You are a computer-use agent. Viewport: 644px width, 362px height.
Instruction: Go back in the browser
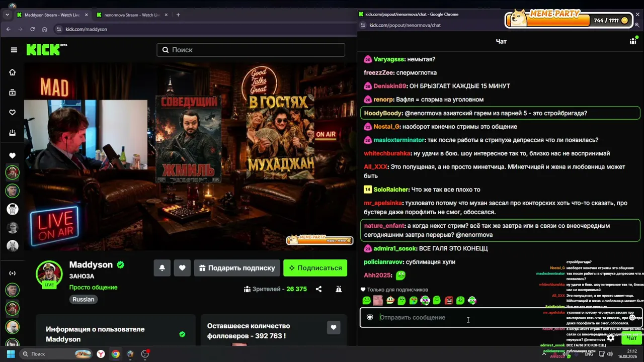pos(8,29)
